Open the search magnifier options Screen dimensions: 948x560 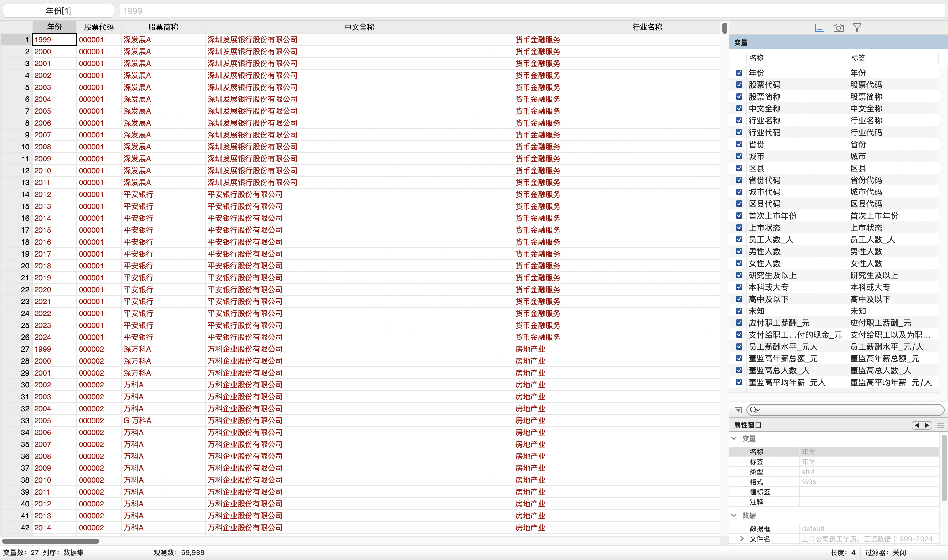tap(754, 410)
